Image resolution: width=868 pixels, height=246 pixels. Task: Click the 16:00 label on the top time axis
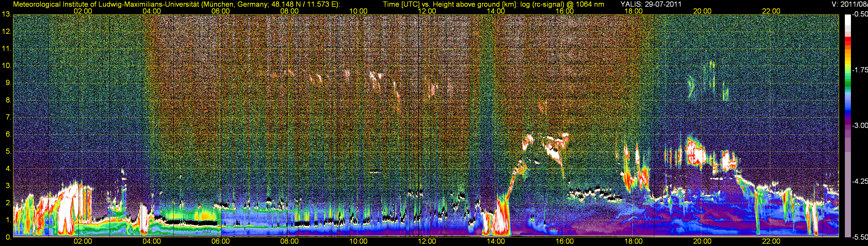pos(564,11)
